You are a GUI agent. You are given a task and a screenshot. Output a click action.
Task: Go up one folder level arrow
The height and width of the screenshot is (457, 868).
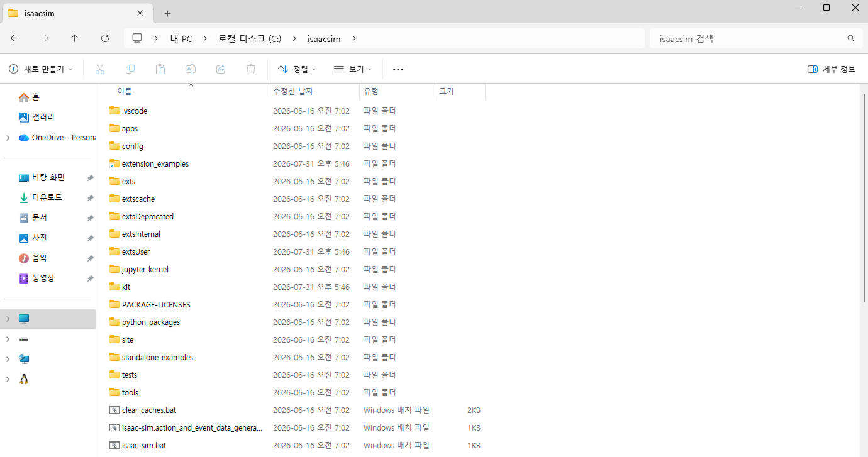tap(75, 38)
